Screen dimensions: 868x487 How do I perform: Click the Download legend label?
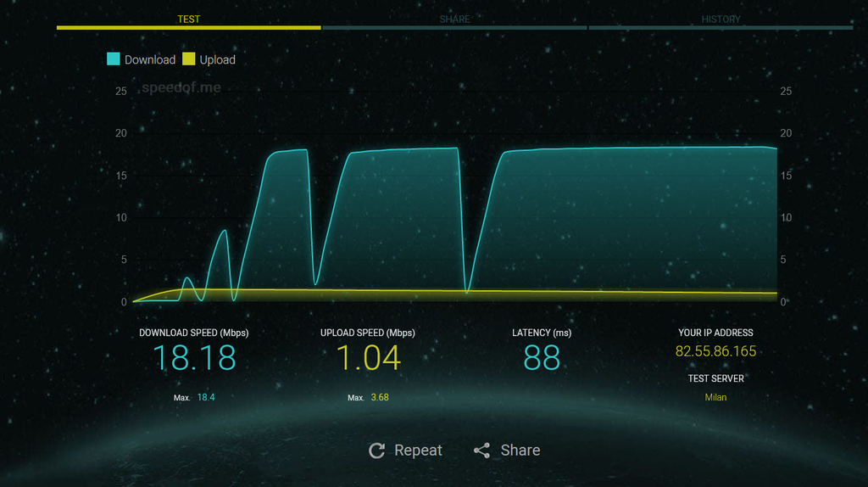click(150, 60)
